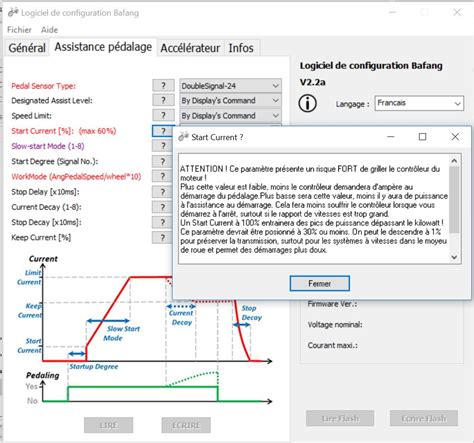Switch to the Infos tab

(241, 48)
